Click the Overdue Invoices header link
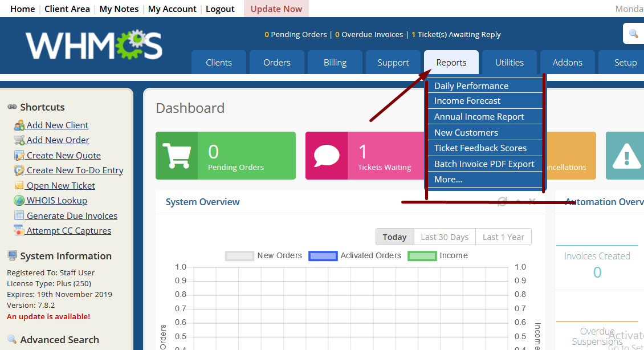The height and width of the screenshot is (350, 644). 369,35
